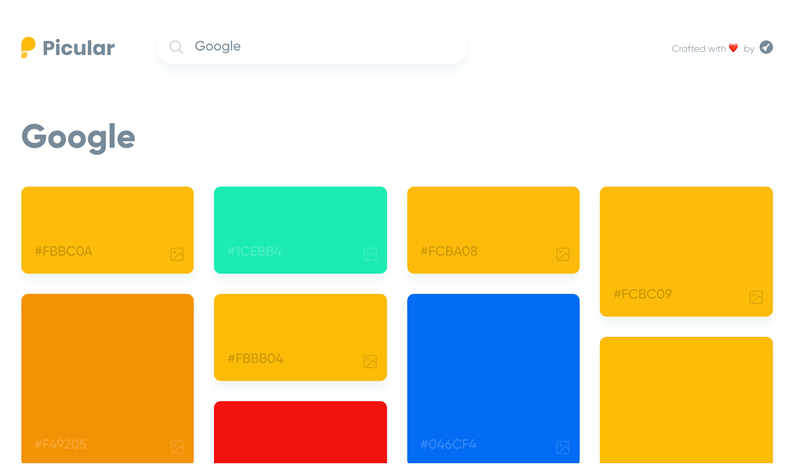This screenshot has width=800, height=464.
Task: Show the image for #046CF4
Action: 563,447
